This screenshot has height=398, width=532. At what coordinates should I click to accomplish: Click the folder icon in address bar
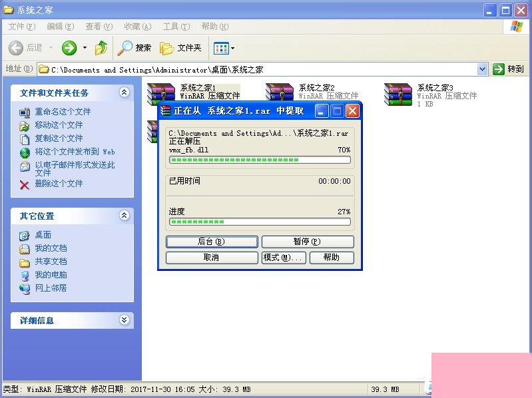click(x=43, y=69)
